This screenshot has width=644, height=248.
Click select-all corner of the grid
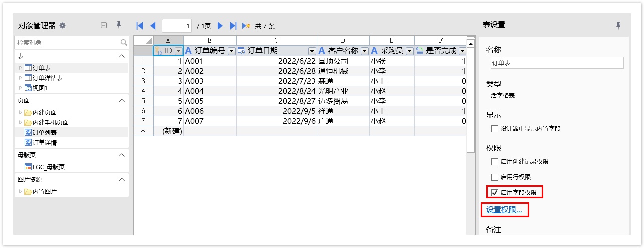tap(143, 41)
